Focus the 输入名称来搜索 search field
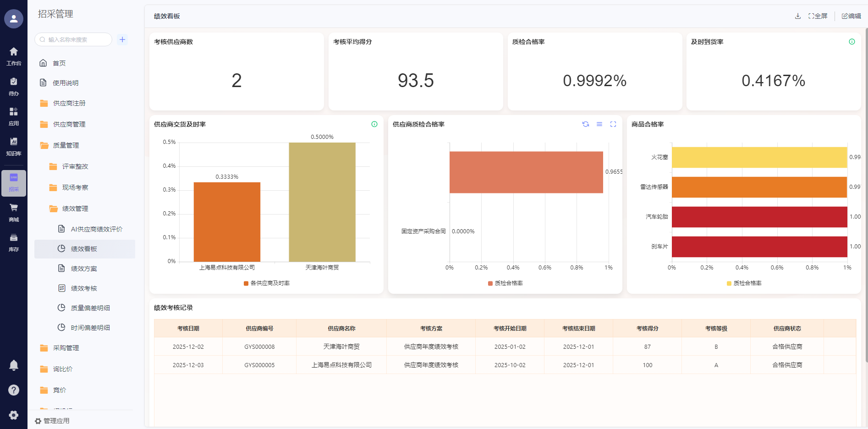868x429 pixels. coord(76,39)
